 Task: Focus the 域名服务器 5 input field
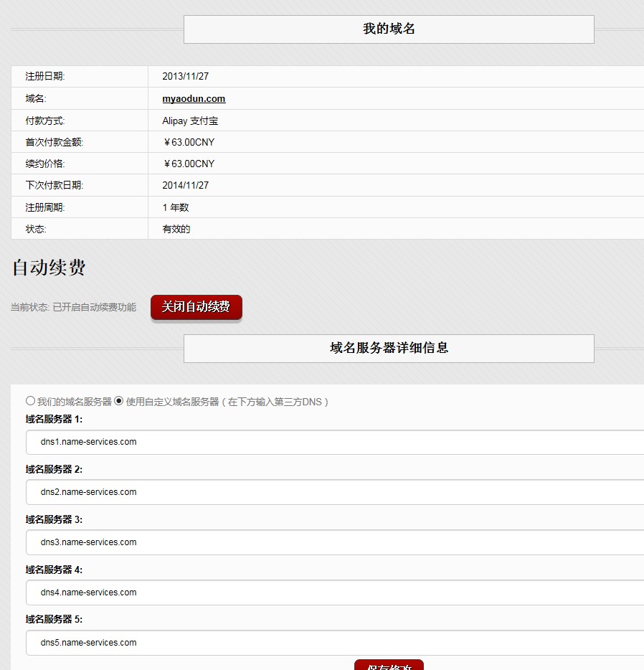pos(334,643)
